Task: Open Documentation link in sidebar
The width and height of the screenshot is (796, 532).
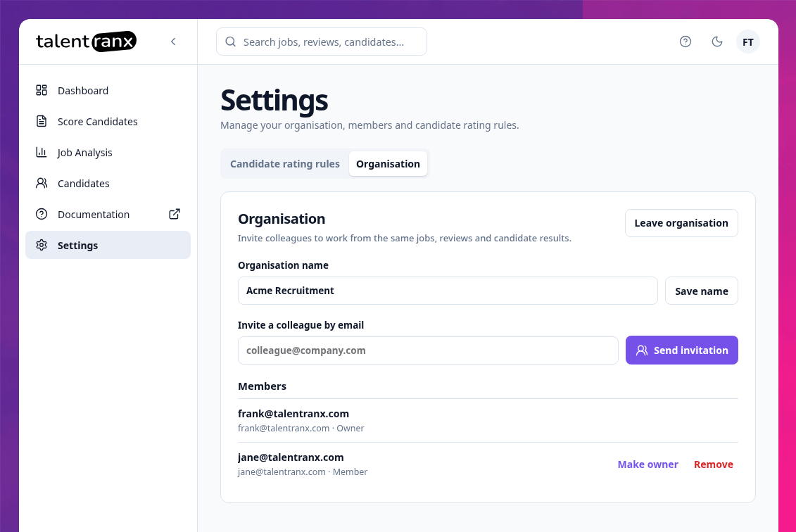Action: click(108, 214)
